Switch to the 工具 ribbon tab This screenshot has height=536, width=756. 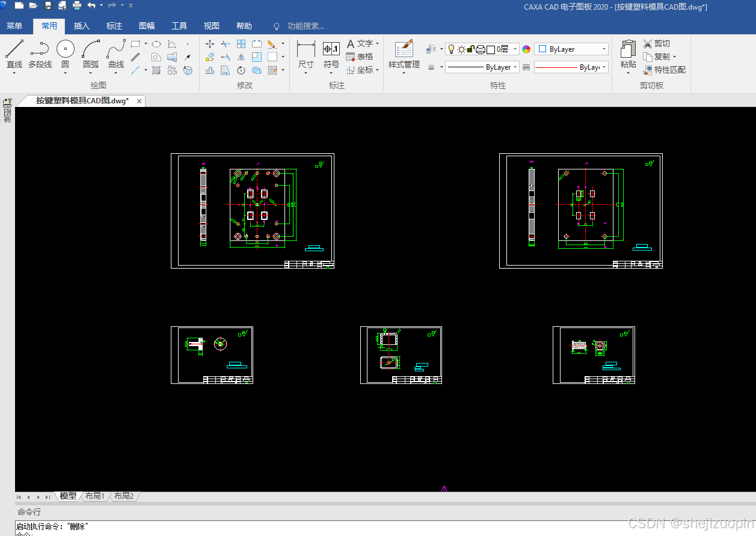click(x=179, y=26)
